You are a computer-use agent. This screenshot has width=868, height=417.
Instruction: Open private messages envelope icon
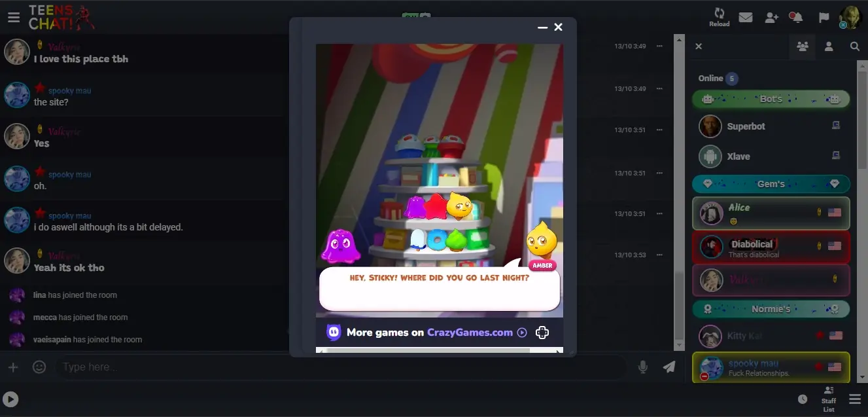coord(746,18)
